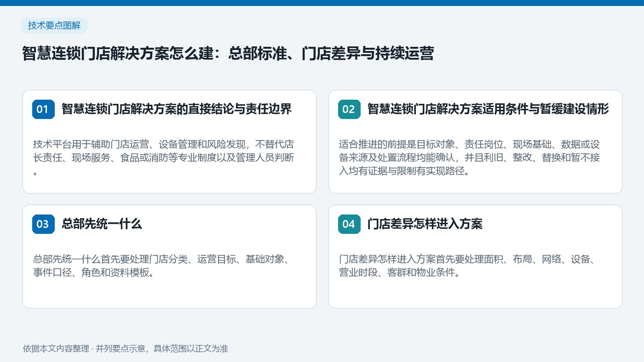Click the 01 number badge
Screen dimensions: 644x362
point(43,109)
